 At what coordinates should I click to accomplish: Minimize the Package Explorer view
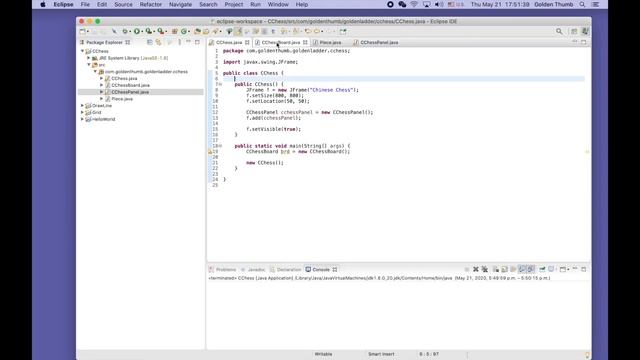(x=188, y=42)
